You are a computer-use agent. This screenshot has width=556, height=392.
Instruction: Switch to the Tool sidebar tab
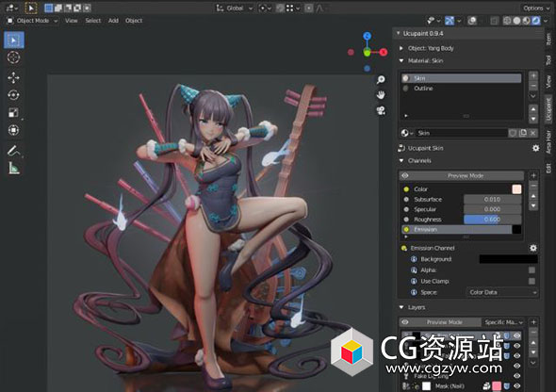(548, 60)
